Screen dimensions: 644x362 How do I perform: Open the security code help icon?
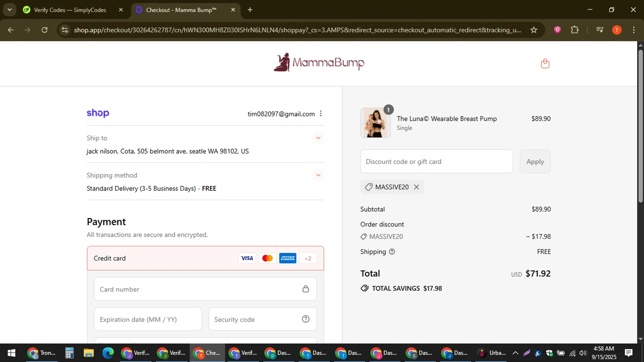point(306,319)
